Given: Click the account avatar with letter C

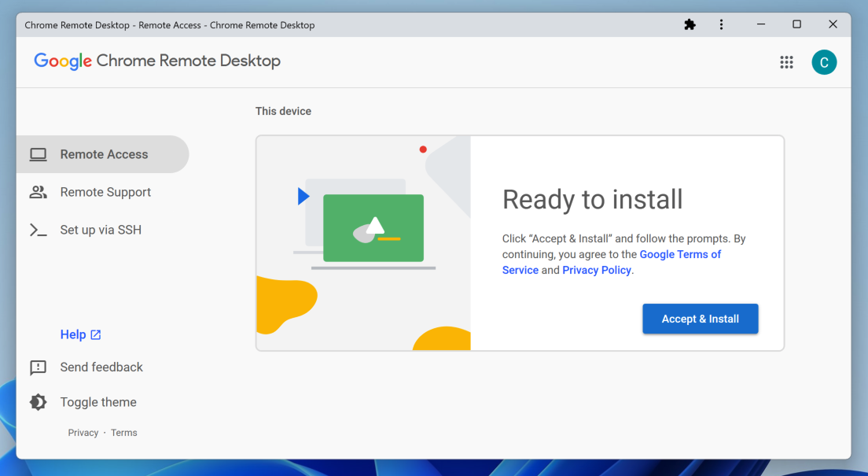Looking at the screenshot, I should click(x=824, y=62).
